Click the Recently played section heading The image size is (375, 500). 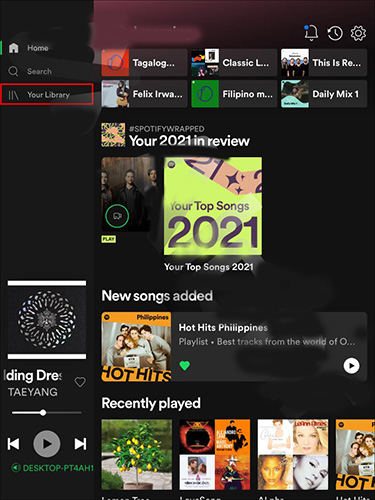[151, 403]
